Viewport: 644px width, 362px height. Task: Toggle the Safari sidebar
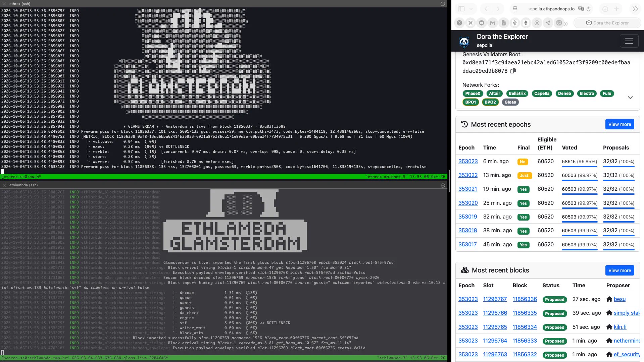[x=461, y=9]
